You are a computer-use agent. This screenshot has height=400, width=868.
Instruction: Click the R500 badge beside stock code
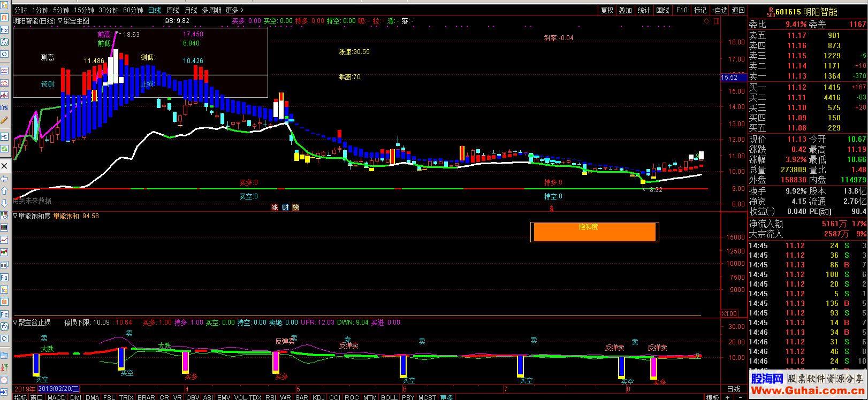pos(771,11)
